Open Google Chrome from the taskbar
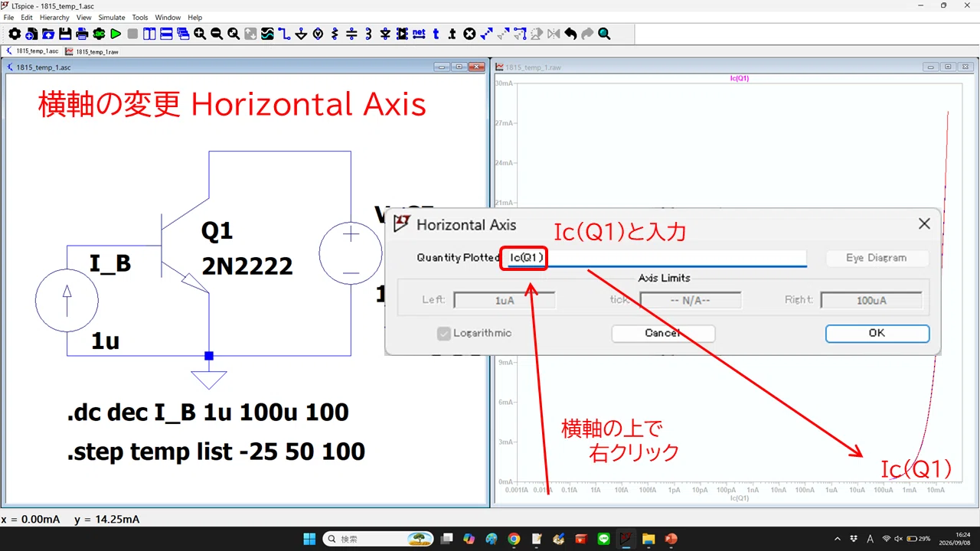Image resolution: width=980 pixels, height=551 pixels. click(x=514, y=539)
